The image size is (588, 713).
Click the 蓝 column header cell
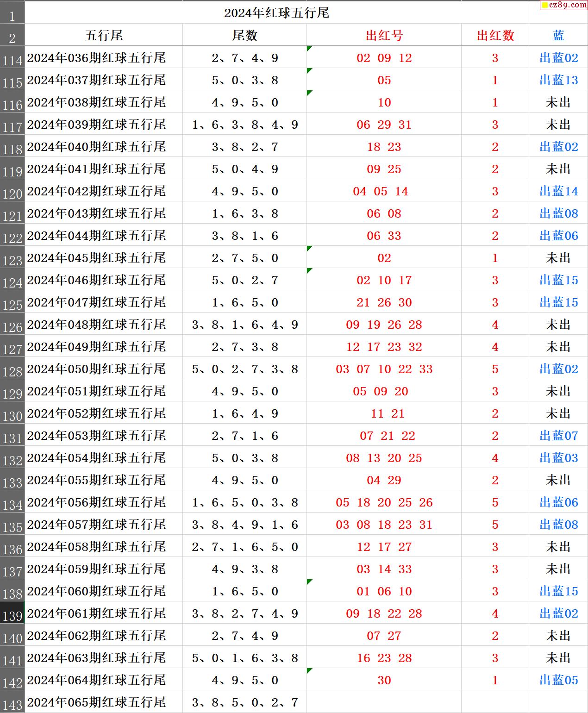click(x=558, y=35)
